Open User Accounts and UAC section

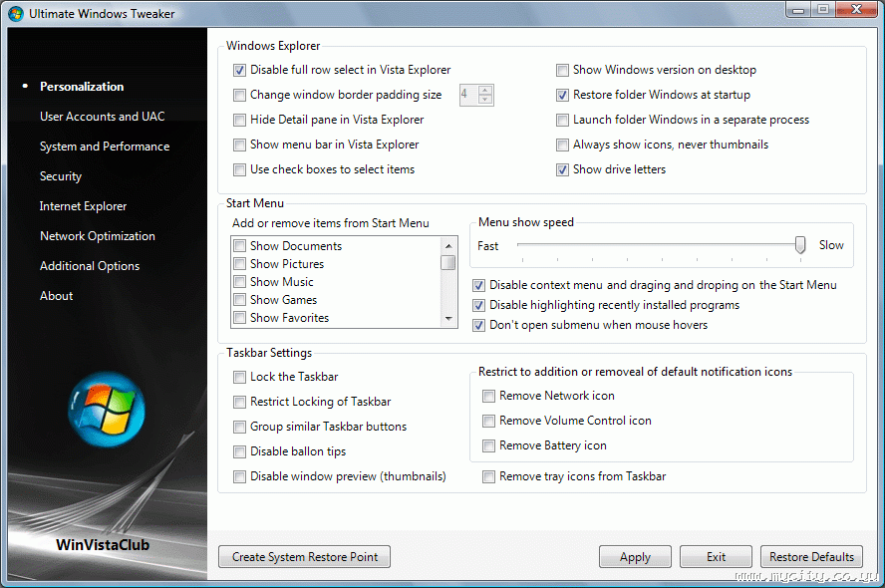pyautogui.click(x=103, y=117)
